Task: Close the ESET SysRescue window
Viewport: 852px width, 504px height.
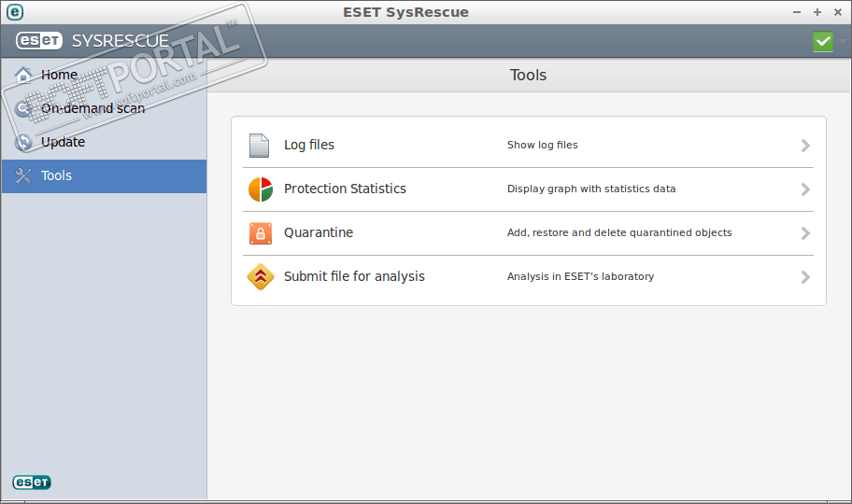Action: [838, 12]
